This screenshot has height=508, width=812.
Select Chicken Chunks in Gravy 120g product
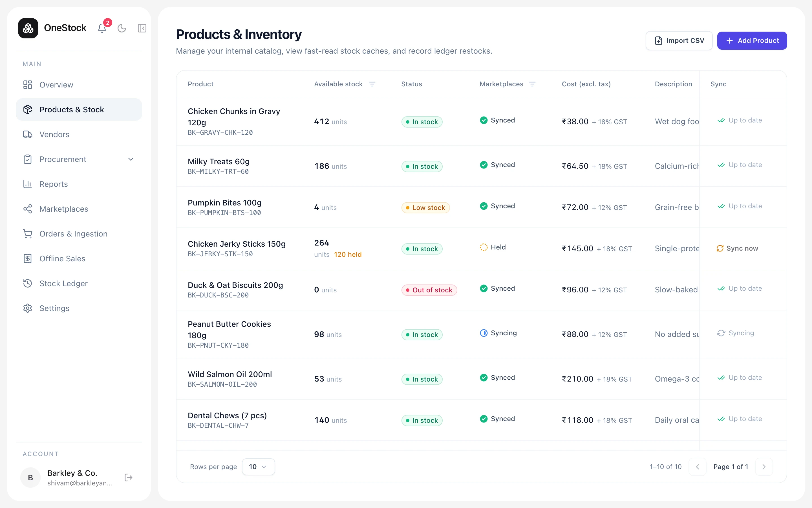[x=234, y=117]
